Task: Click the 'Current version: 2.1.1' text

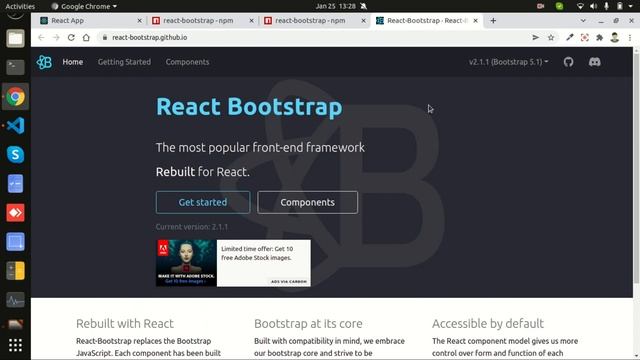Action: pos(192,227)
